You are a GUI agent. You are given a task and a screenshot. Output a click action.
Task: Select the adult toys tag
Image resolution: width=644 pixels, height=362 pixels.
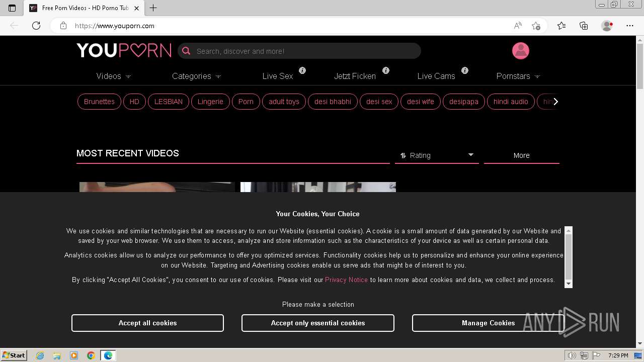click(284, 102)
